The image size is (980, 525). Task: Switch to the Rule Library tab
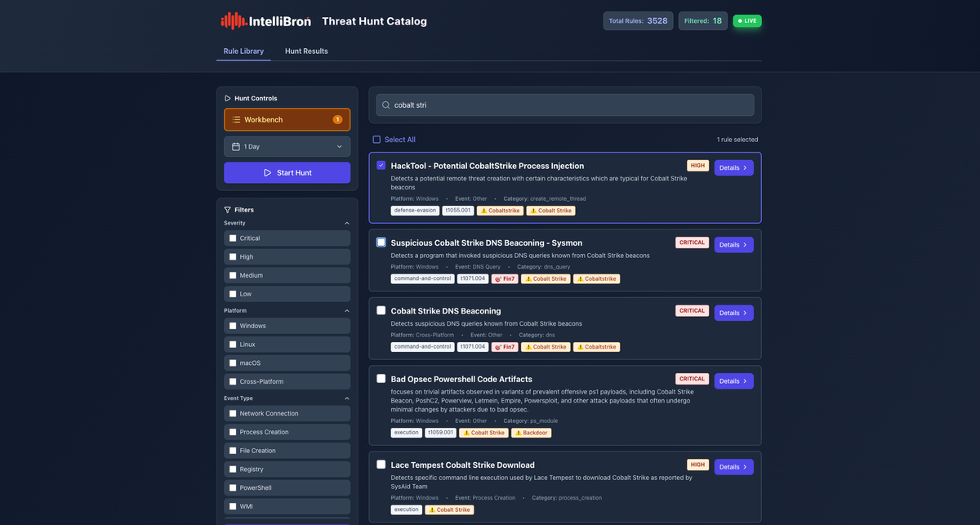(x=243, y=51)
